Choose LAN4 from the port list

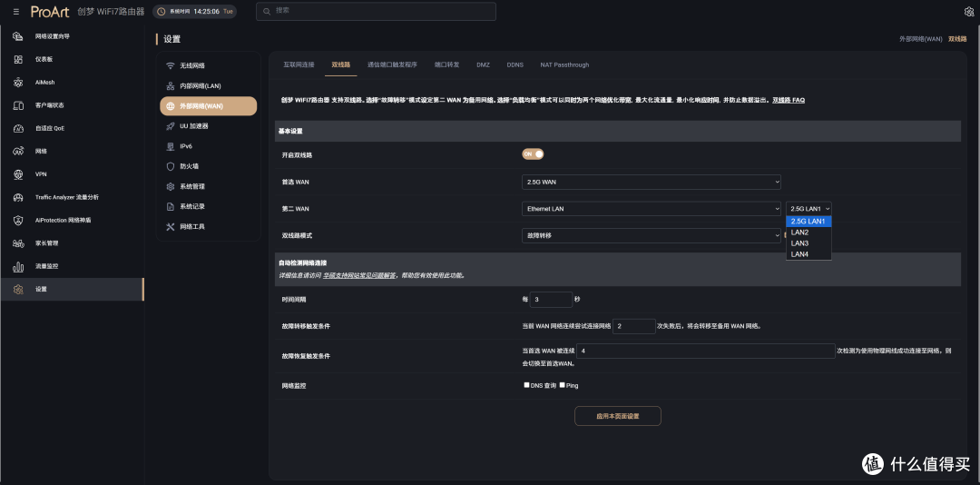[x=808, y=254]
